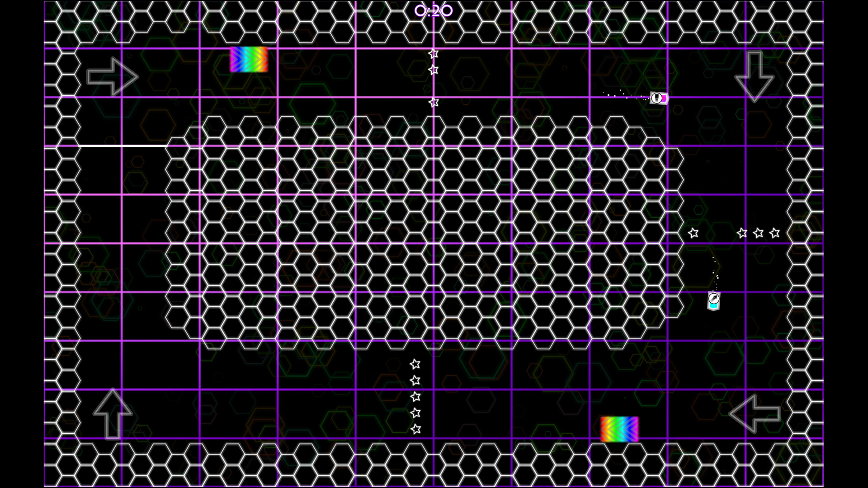Collect the bottom star of the bottom column
This screenshot has width=868, height=488.
(415, 429)
